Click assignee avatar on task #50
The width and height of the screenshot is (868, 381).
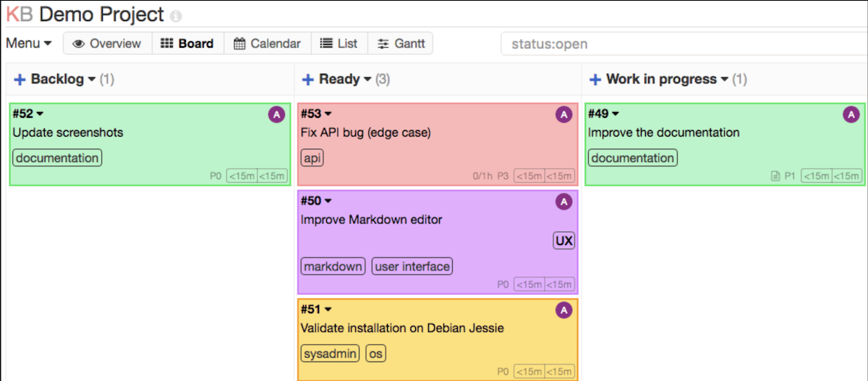click(x=564, y=202)
